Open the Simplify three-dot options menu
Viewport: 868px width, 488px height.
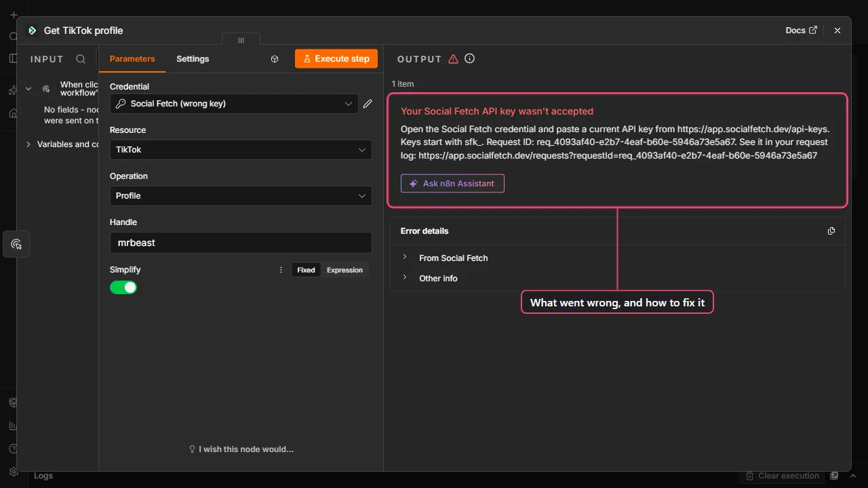(281, 270)
